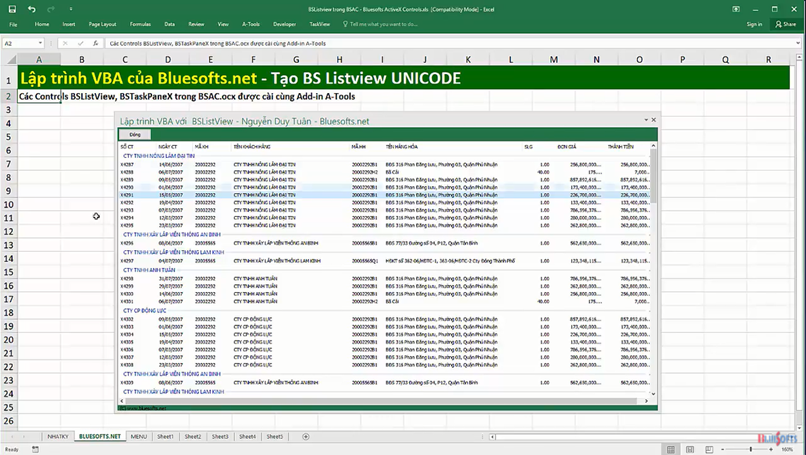Click the listview horizontal scroll right arrow

646,401
